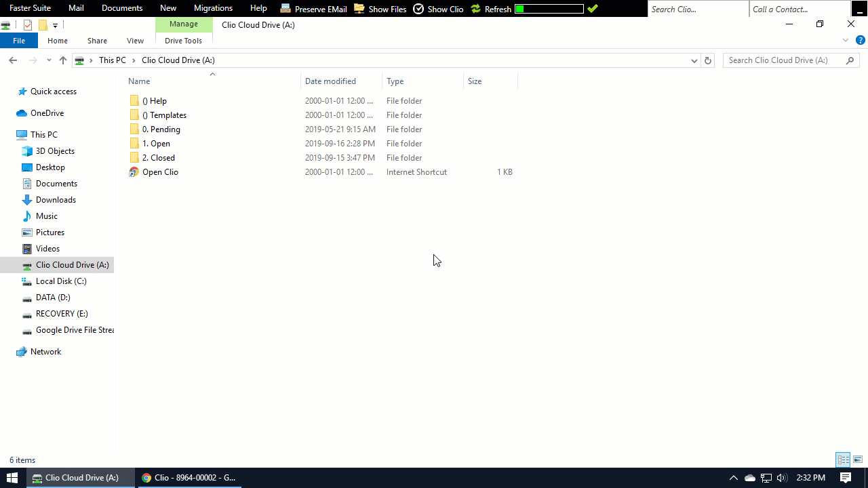This screenshot has height=488, width=868.
Task: Click the Preserve EMail toolbar button
Action: (313, 9)
